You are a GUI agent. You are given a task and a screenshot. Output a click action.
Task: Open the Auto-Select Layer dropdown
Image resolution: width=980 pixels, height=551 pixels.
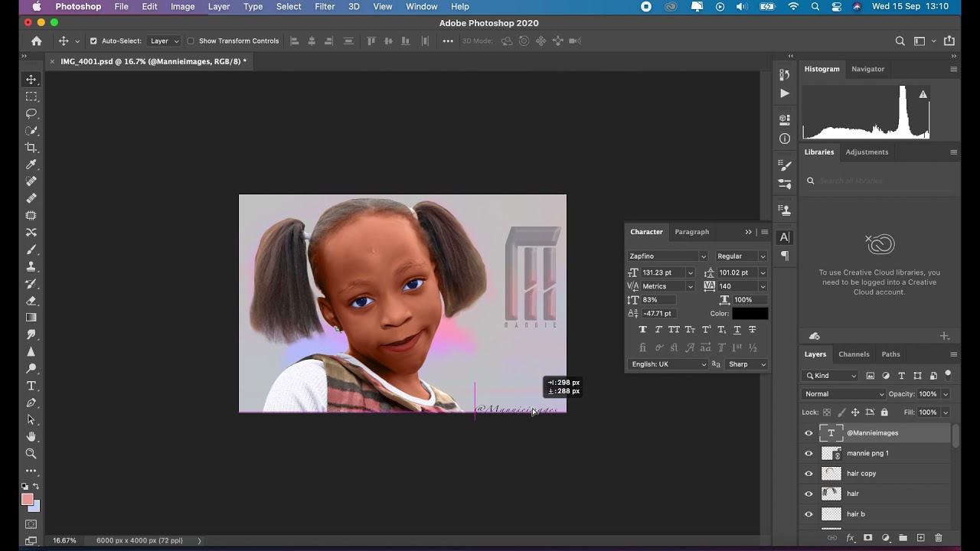[165, 41]
